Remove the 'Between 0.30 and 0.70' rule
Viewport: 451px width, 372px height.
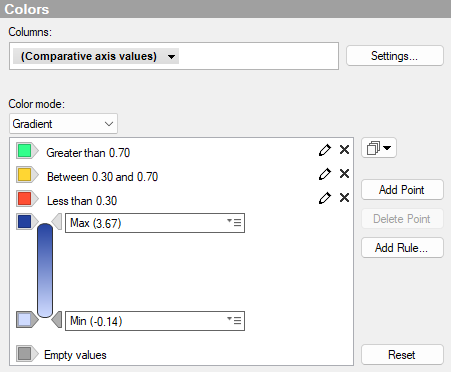pos(344,174)
